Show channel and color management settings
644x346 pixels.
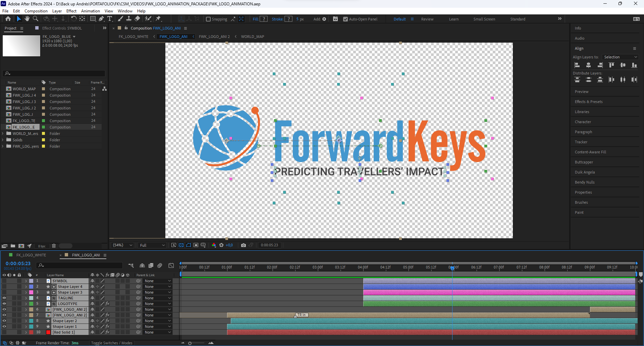click(214, 245)
